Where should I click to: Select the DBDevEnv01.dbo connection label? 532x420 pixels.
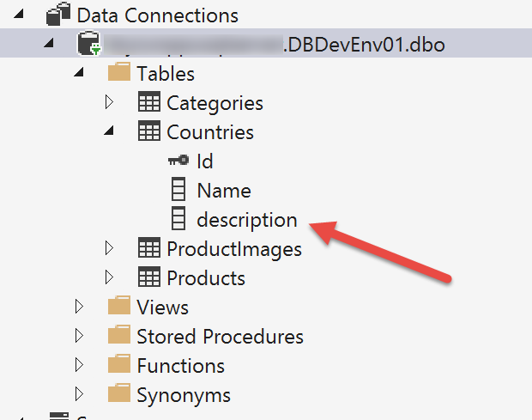tap(364, 45)
